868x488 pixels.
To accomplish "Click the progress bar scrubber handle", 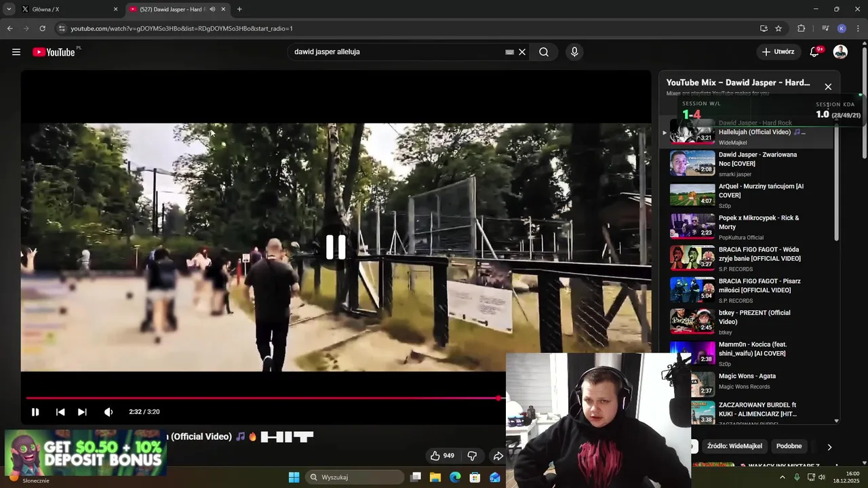I will tap(499, 399).
